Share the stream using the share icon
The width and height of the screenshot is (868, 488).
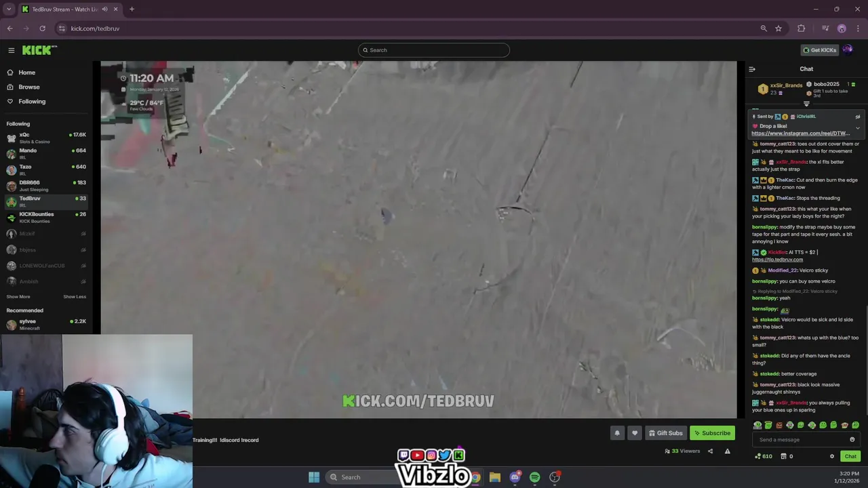(710, 451)
